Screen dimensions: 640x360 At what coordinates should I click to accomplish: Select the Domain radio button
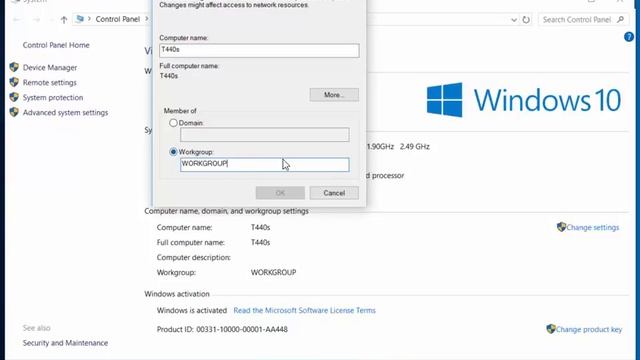pyautogui.click(x=173, y=122)
